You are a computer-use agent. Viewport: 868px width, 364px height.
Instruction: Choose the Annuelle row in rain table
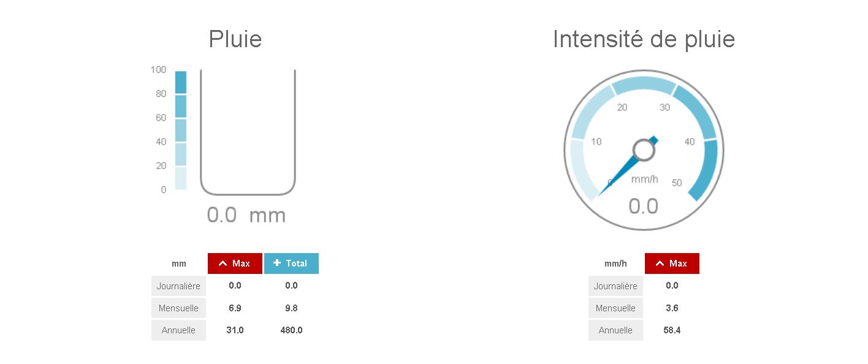coord(178,330)
